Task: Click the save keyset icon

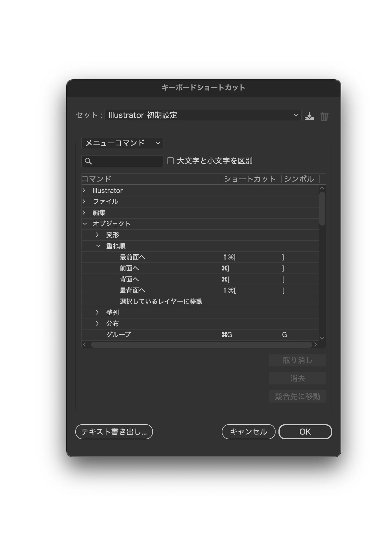Action: coord(309,116)
